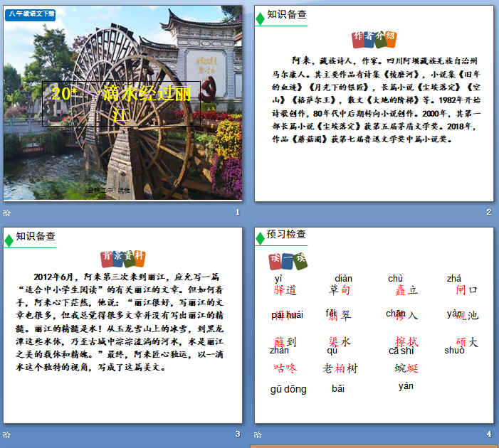Select slide 4 pinyin preview thumbnail
Screen dimensions: 499x448
pos(374,325)
